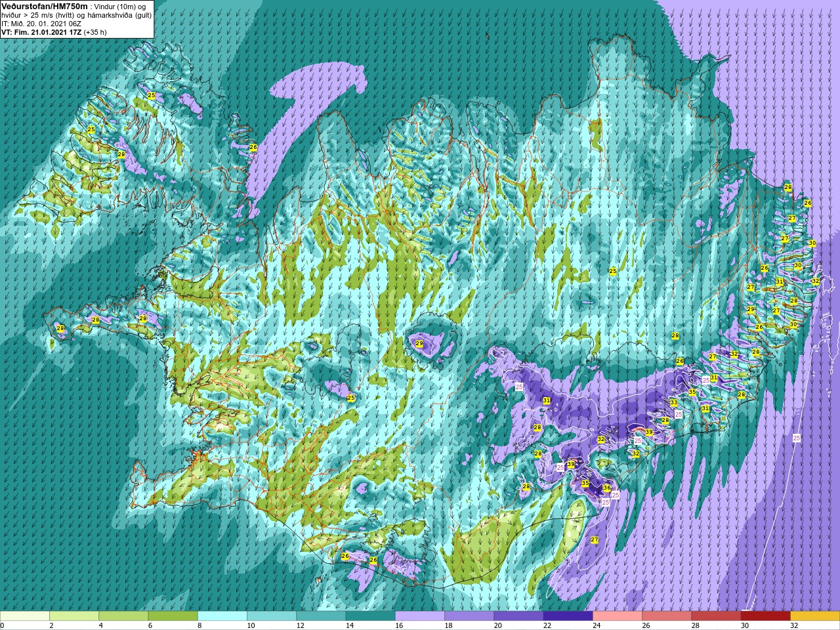Image resolution: width=840 pixels, height=630 pixels.
Task: Click the "32" tick label on the scale
Action: (794, 625)
